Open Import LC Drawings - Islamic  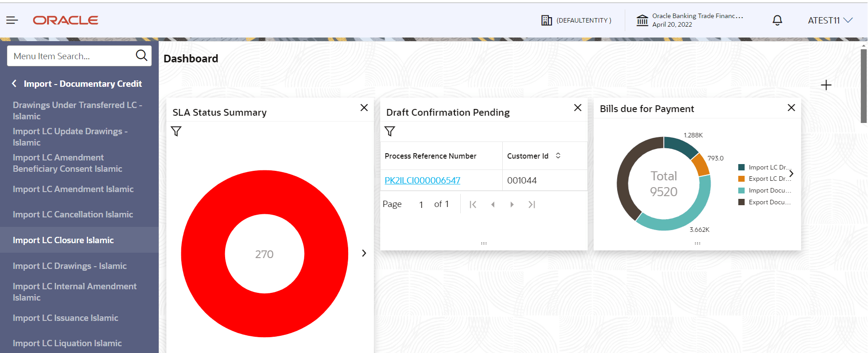point(70,266)
